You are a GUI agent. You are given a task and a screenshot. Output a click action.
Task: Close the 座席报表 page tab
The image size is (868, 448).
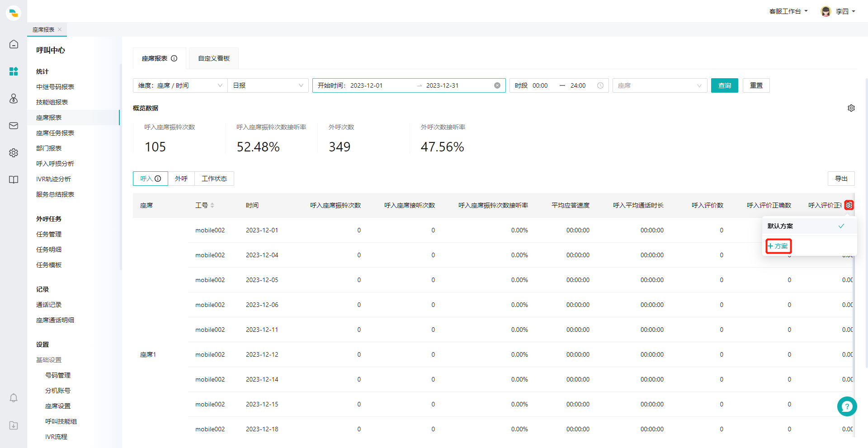pyautogui.click(x=60, y=29)
